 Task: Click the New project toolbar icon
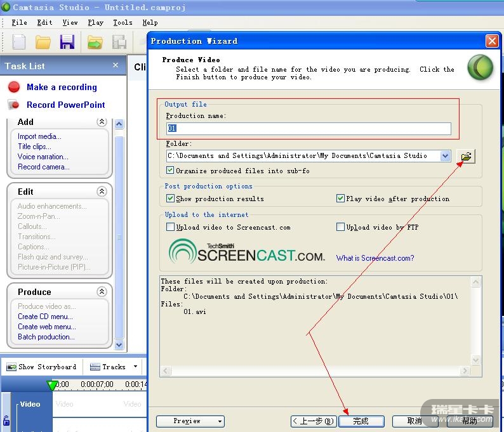pos(19,42)
